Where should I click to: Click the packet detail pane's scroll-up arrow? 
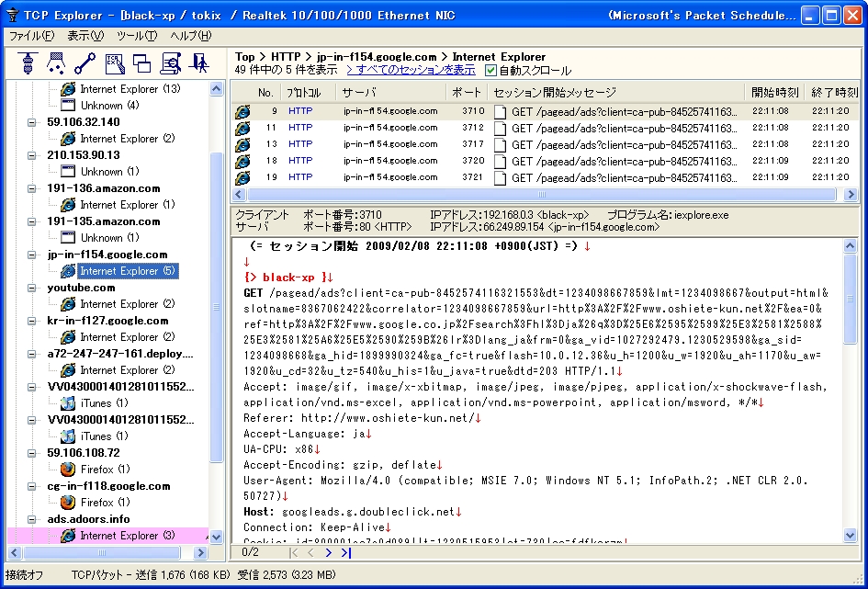[x=851, y=246]
